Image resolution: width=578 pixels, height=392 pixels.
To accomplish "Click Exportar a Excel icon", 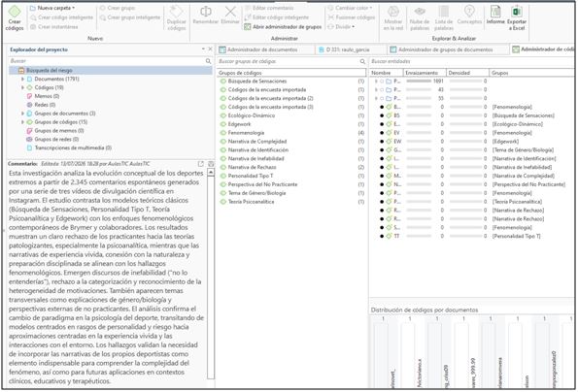I will pyautogui.click(x=516, y=18).
